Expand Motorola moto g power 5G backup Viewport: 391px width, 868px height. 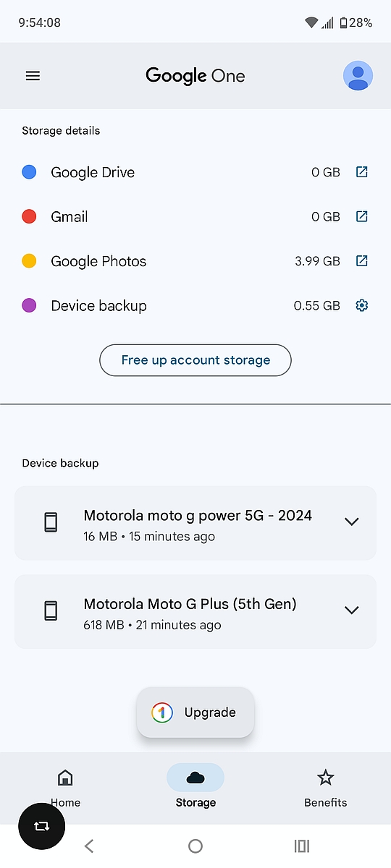[352, 522]
